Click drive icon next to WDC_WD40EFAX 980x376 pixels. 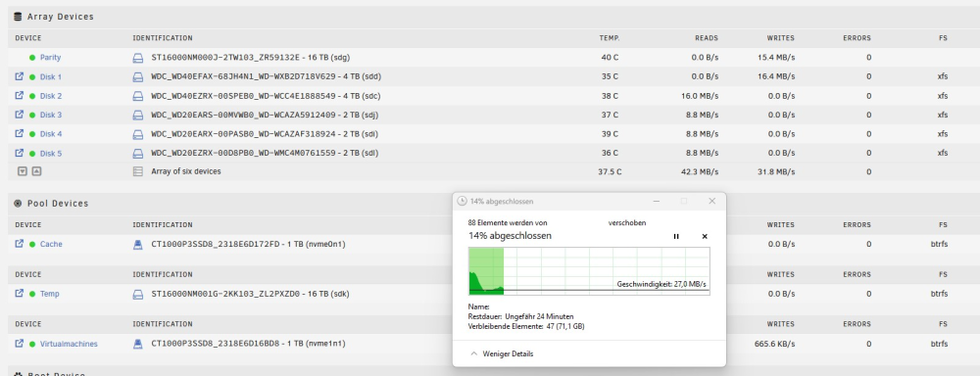click(138, 76)
